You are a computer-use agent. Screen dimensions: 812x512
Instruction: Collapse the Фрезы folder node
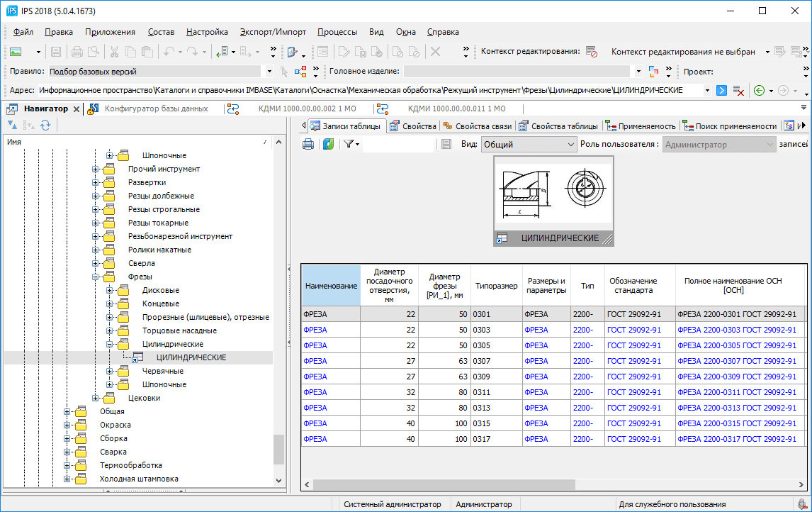point(96,277)
